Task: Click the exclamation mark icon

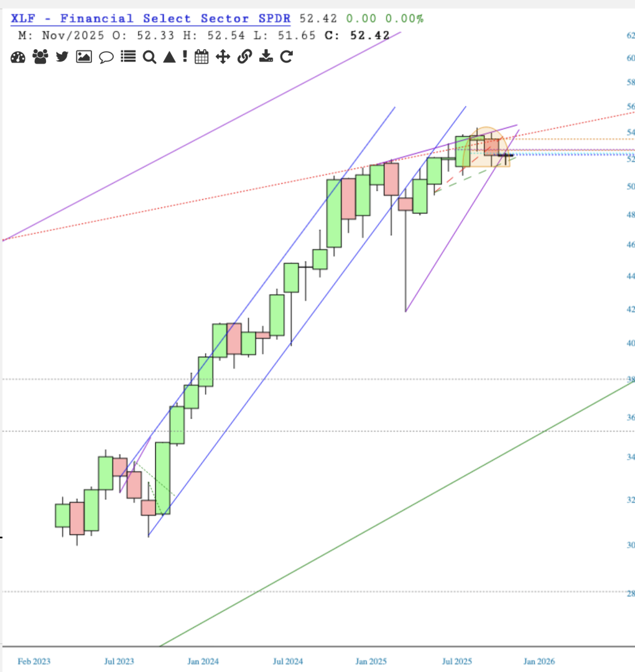Action: (185, 57)
